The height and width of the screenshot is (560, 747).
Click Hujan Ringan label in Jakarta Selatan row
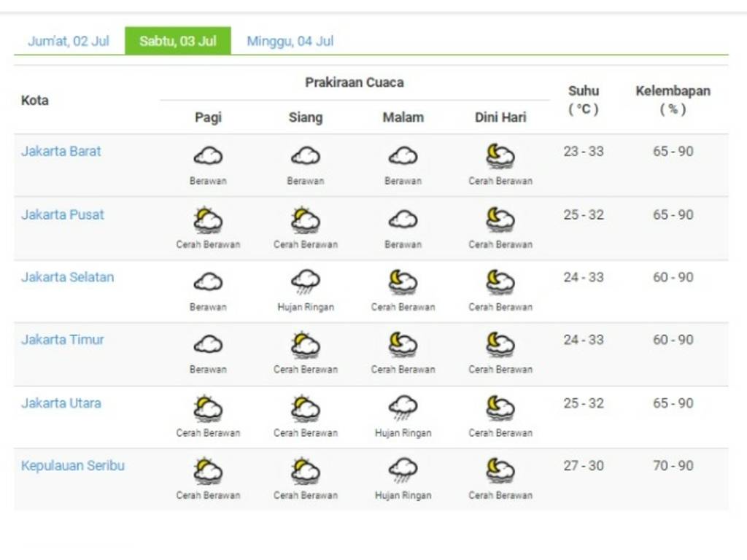(x=306, y=307)
